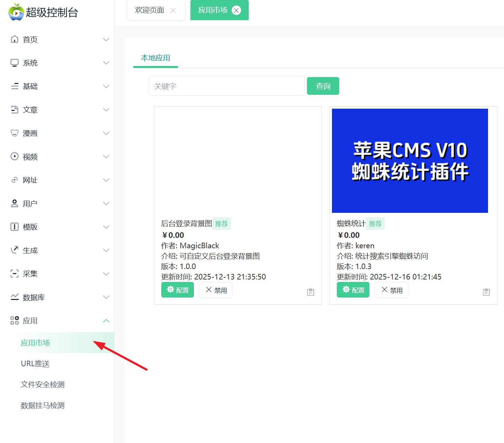Click the 漫画 bear face icon

pos(15,133)
